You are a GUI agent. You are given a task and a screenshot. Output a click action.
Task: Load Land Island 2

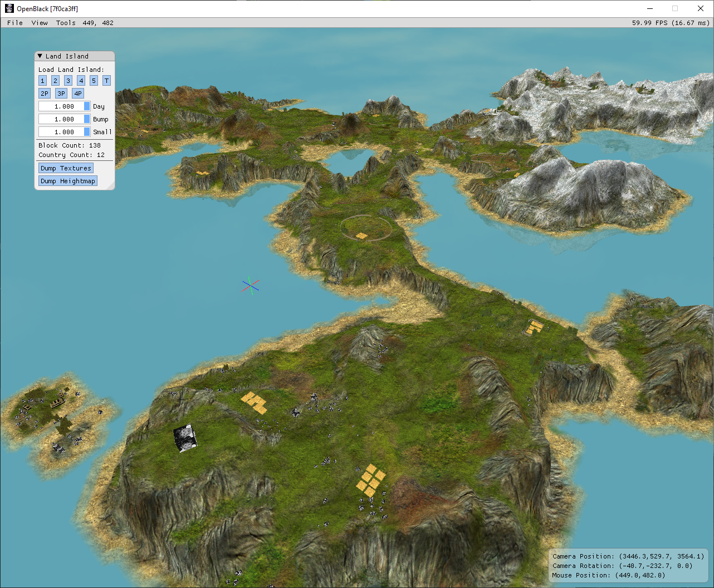55,81
